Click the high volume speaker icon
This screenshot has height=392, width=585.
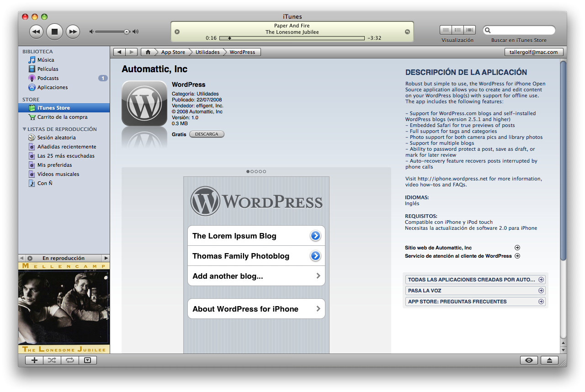point(135,32)
